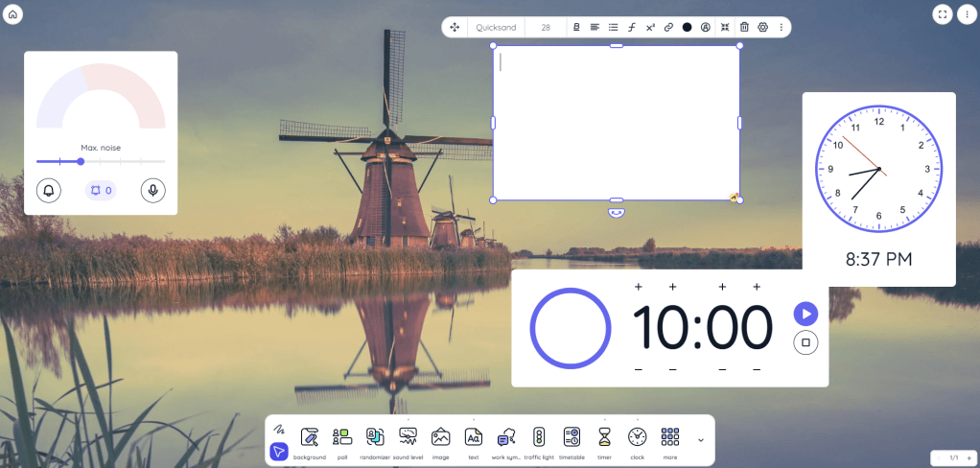Image resolution: width=980 pixels, height=468 pixels.
Task: Add a timetable widget
Action: [x=572, y=438]
